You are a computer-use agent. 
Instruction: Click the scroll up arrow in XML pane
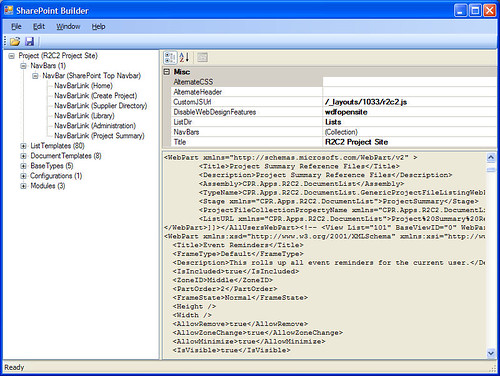pos(491,157)
